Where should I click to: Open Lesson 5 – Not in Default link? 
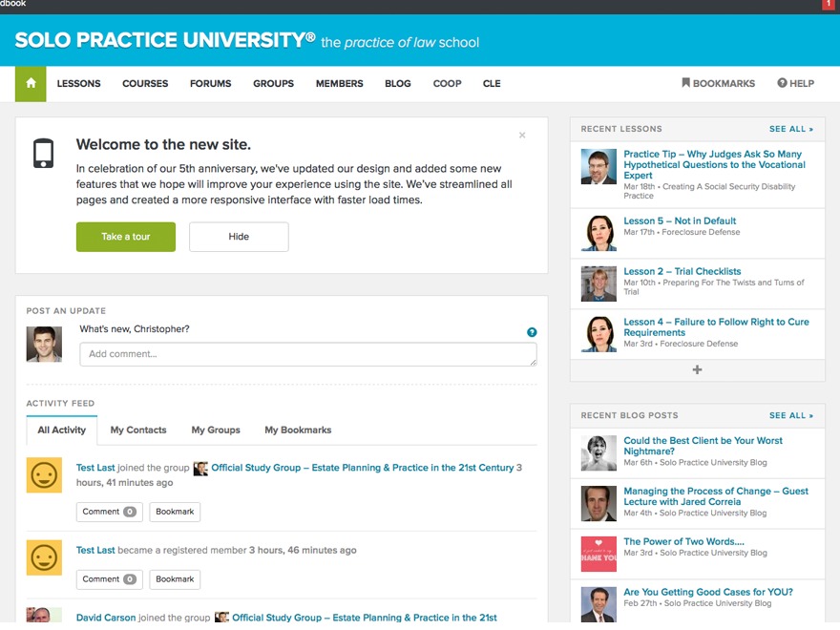tap(680, 220)
